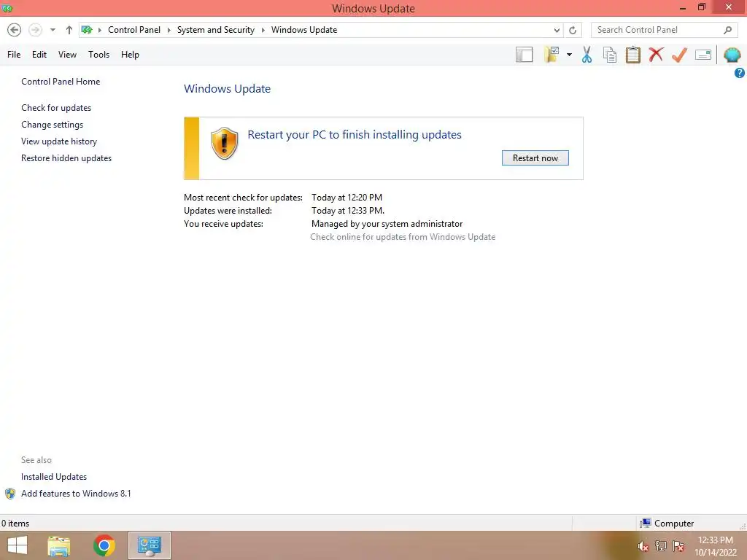Go to Control Panel Home
Screen dimensions: 747x560
tap(61, 82)
